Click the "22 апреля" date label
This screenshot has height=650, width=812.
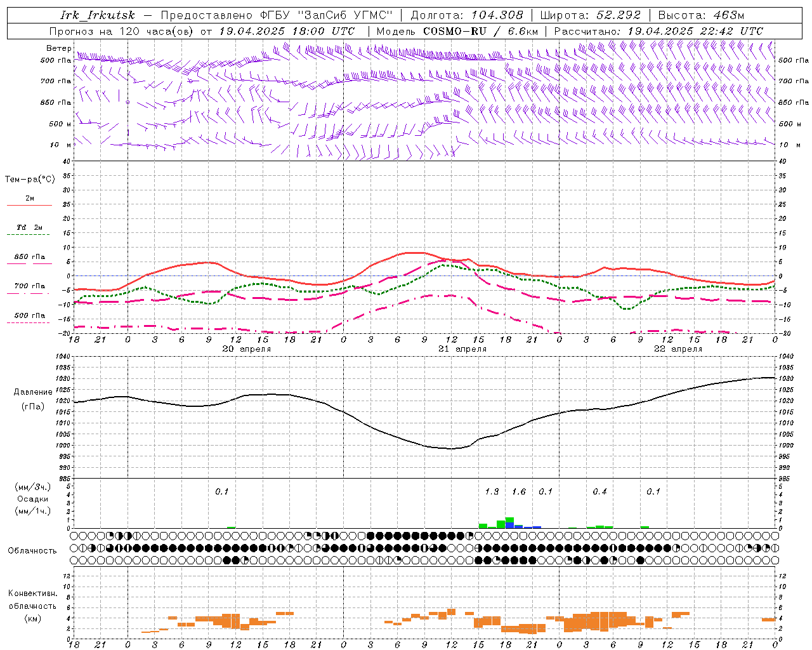[678, 349]
